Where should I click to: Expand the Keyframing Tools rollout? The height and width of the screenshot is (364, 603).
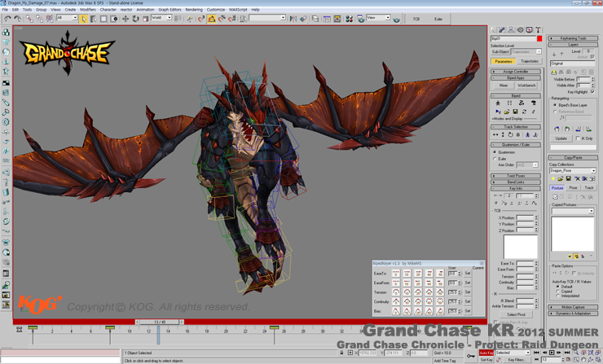[573, 38]
